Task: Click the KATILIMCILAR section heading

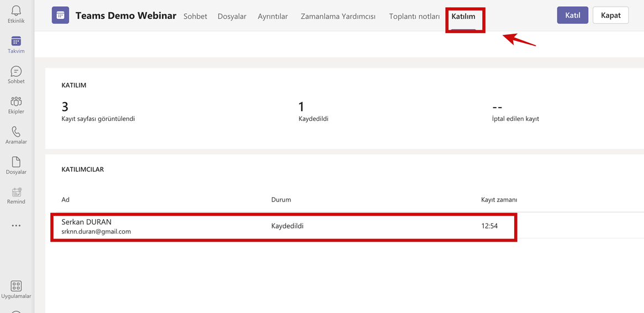Action: [82, 169]
